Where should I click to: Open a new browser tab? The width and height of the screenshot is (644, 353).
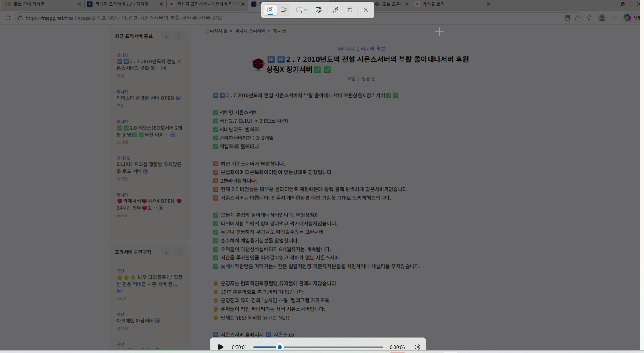501,4
